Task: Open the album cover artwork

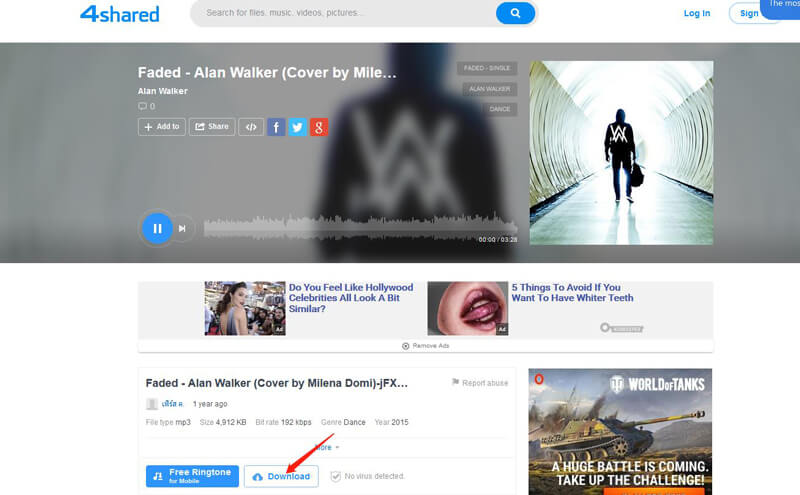Action: (621, 153)
